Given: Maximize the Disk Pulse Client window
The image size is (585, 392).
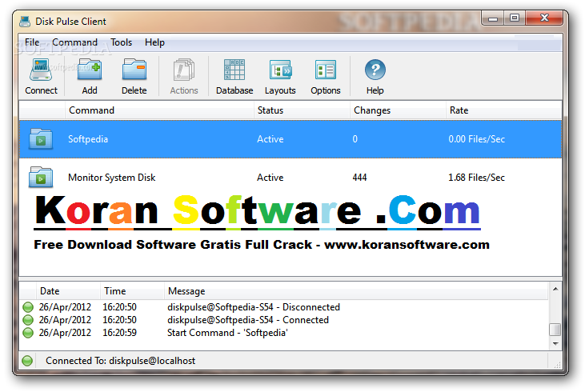Looking at the screenshot, I should [x=515, y=18].
